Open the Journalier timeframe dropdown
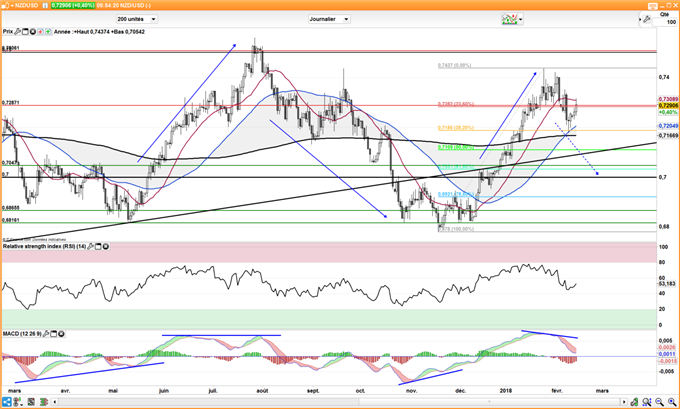Screen dimensions: 680x409 (x=329, y=19)
